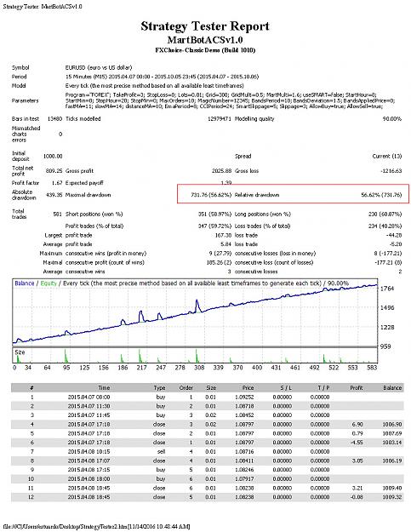The image size is (411, 532).
Task: Select the 'Type' column header
Action: (159, 388)
